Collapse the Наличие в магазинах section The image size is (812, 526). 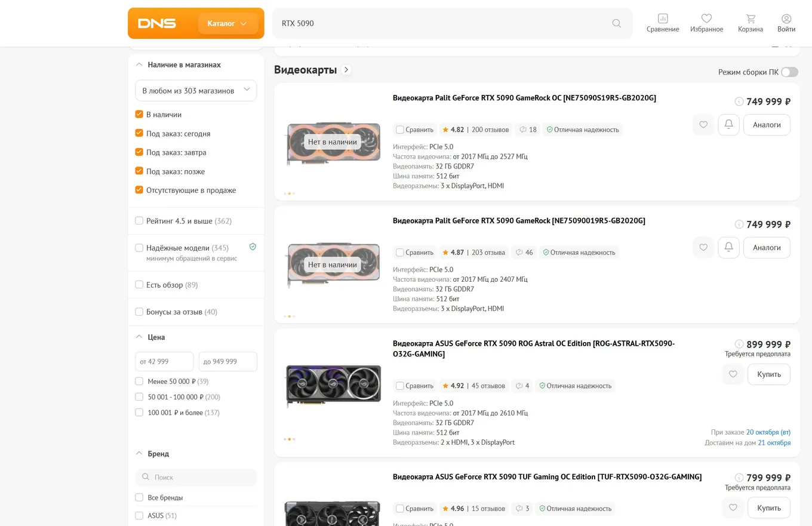tap(139, 64)
